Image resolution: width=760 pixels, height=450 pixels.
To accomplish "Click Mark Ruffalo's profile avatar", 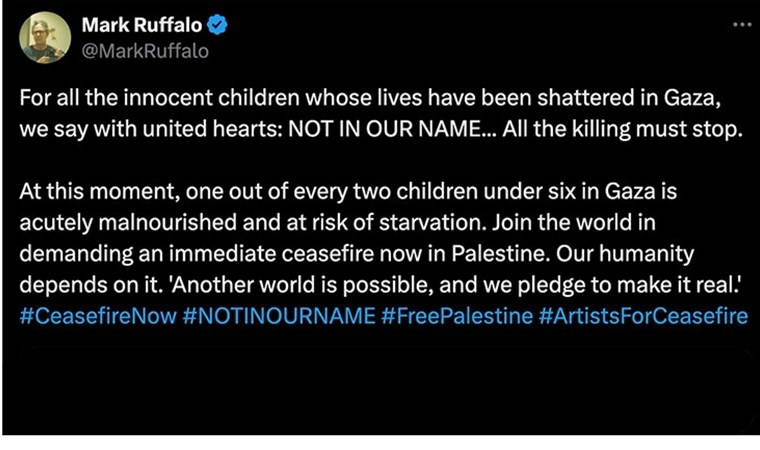I will click(x=45, y=37).
